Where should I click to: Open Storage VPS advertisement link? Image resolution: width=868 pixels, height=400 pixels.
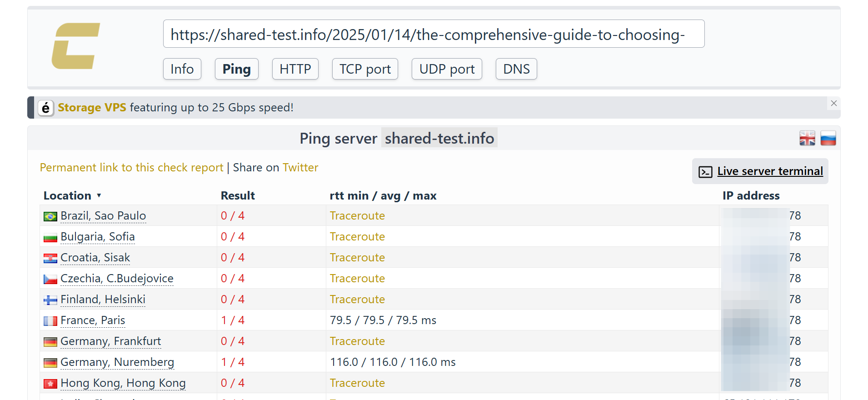coord(92,108)
